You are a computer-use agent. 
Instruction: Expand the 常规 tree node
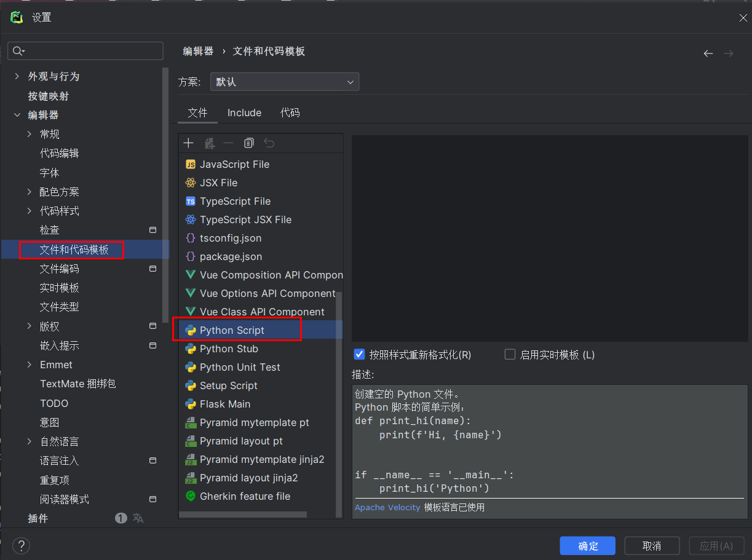click(x=29, y=134)
